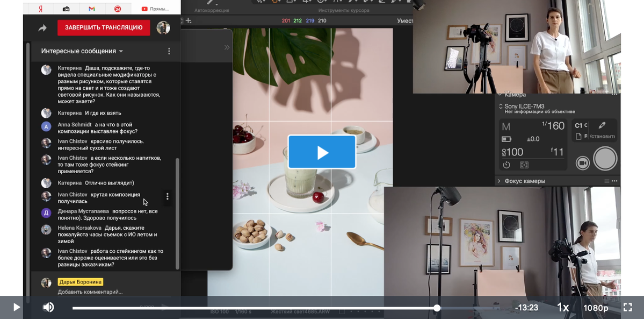
Task: Select the white balance eyedropper in Camera panel
Action: pos(602,125)
